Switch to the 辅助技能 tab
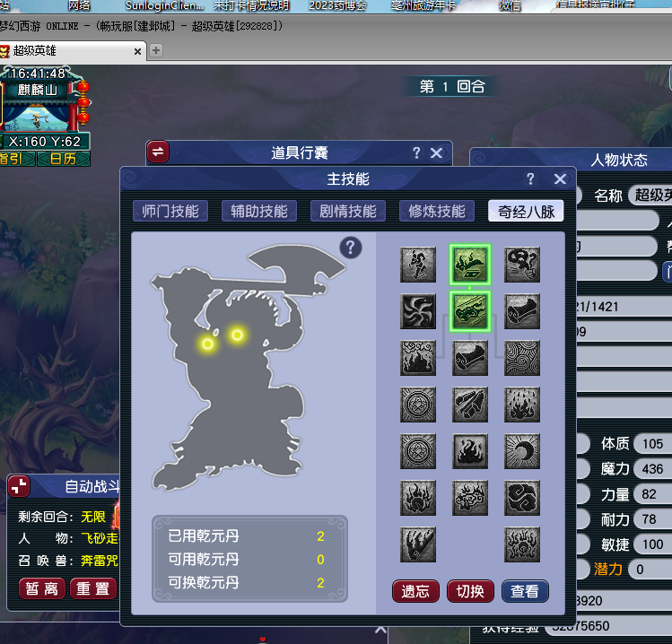672x644 pixels. click(259, 212)
